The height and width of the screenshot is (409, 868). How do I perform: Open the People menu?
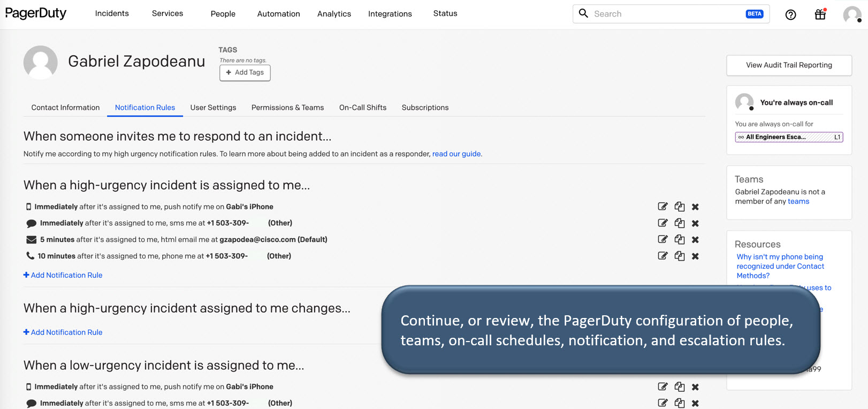point(223,14)
